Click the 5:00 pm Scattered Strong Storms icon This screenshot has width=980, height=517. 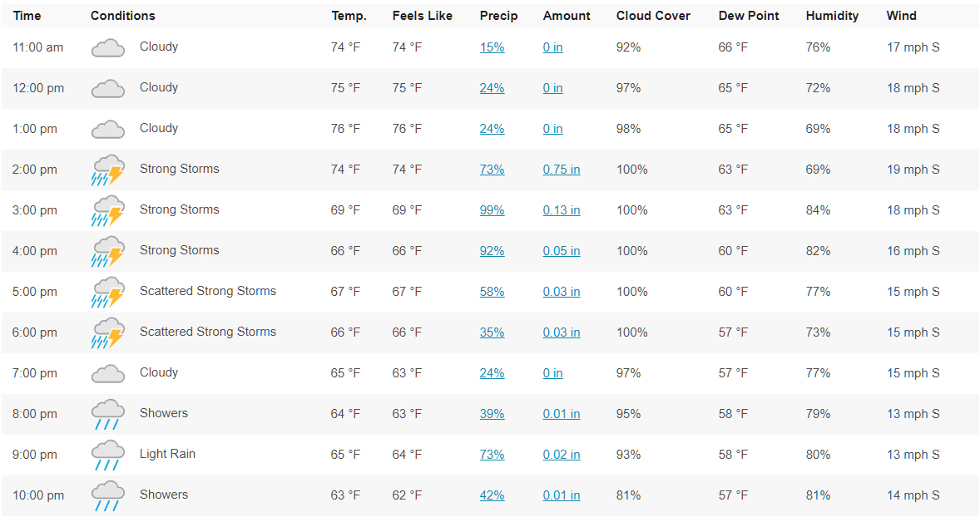tap(107, 292)
